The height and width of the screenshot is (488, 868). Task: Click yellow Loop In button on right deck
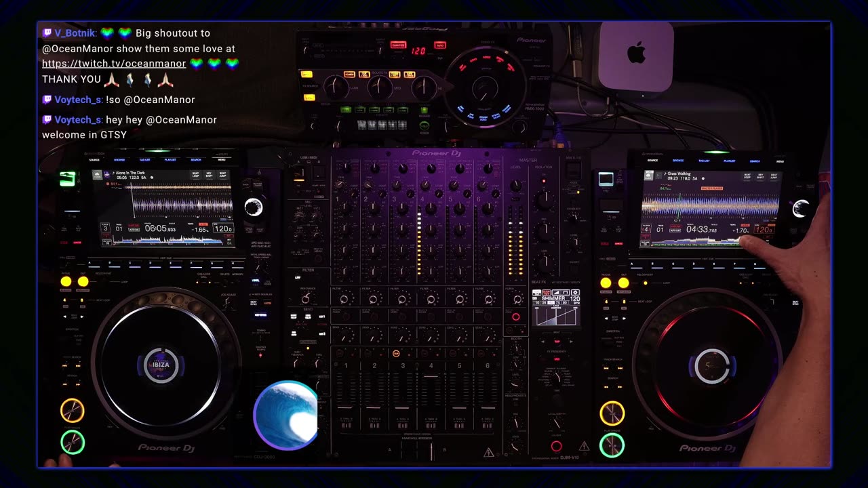point(606,283)
